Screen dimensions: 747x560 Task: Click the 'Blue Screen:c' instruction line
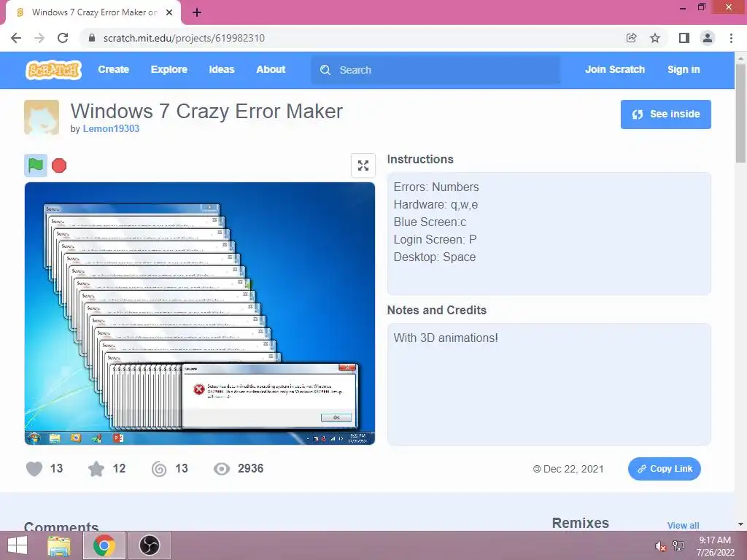click(430, 222)
